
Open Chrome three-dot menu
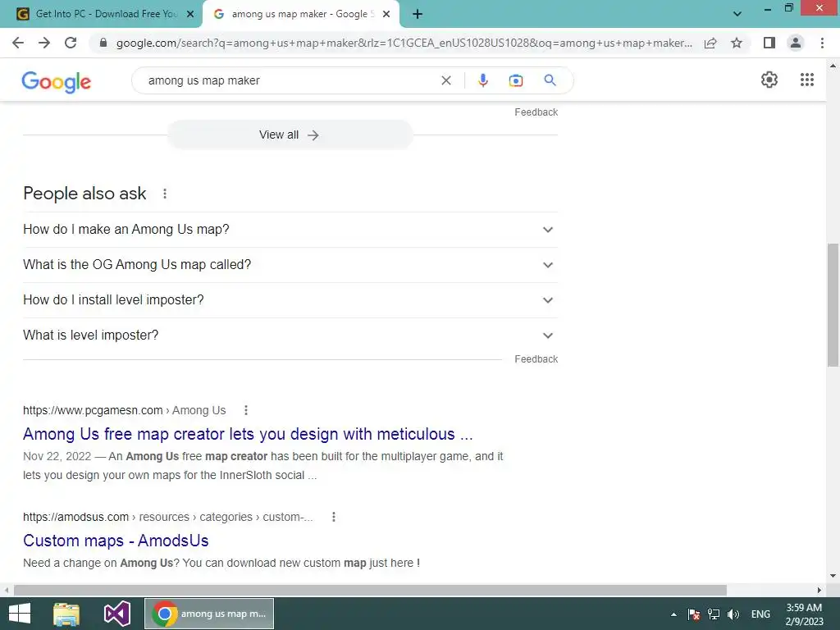tap(822, 43)
